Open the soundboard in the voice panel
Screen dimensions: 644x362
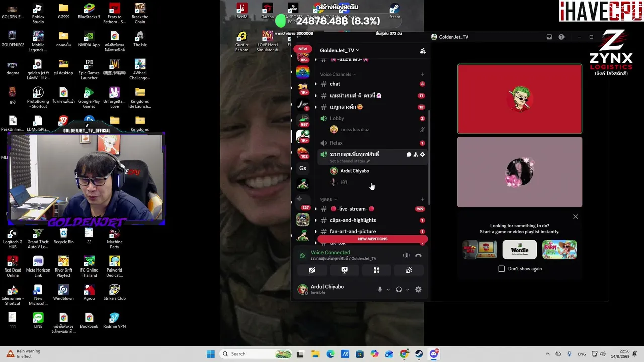pos(409,270)
